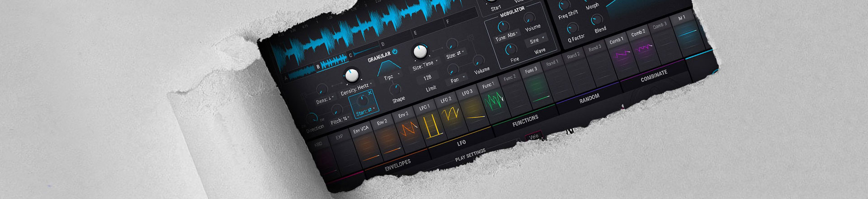Open the ENVELOPES section
Screen dimensions: 868x199
point(397,165)
